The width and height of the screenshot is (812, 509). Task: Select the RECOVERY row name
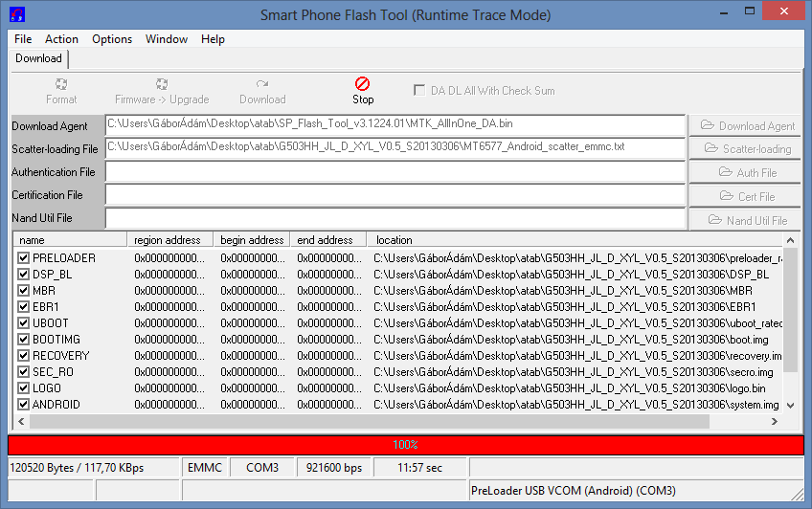click(x=61, y=355)
